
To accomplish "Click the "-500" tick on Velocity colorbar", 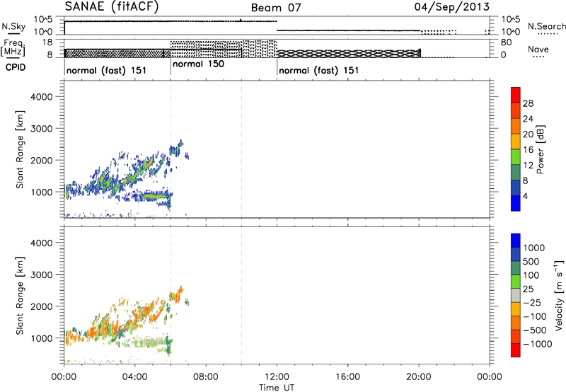I will click(x=535, y=330).
